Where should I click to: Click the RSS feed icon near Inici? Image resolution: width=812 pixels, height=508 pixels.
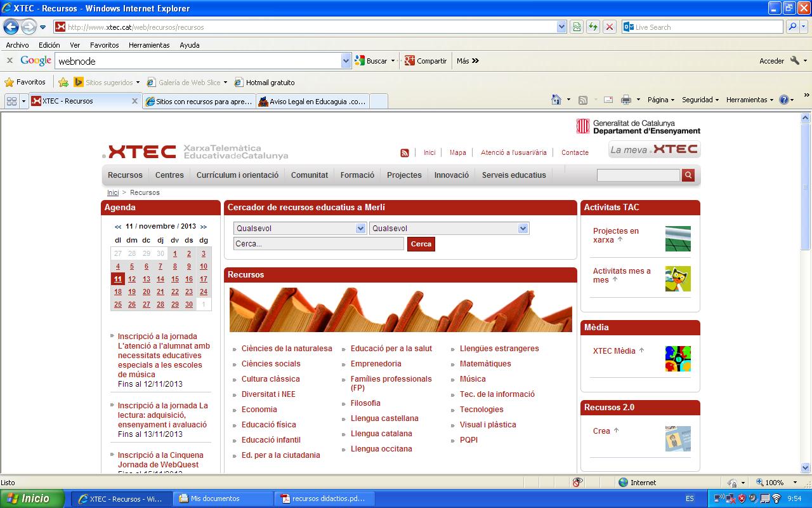(405, 153)
